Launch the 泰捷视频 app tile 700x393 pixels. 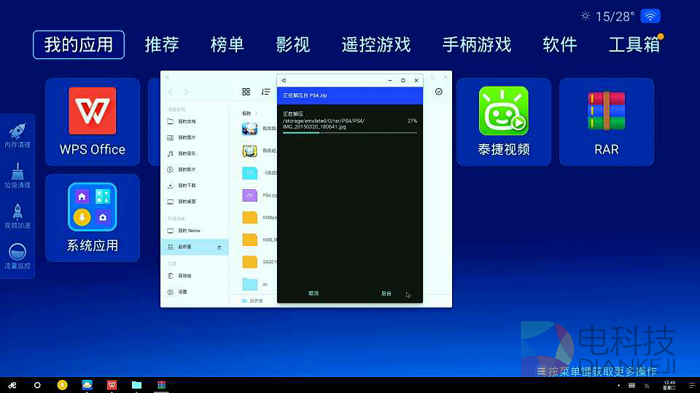[x=504, y=122]
